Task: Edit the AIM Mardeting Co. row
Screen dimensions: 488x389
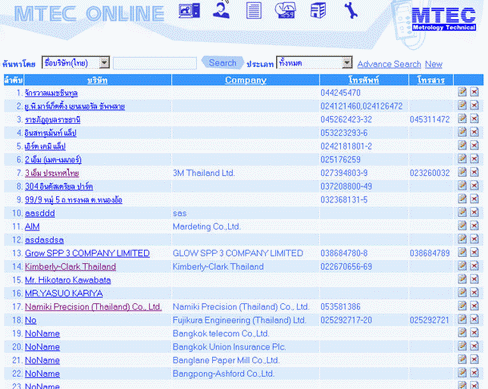Action: point(462,226)
